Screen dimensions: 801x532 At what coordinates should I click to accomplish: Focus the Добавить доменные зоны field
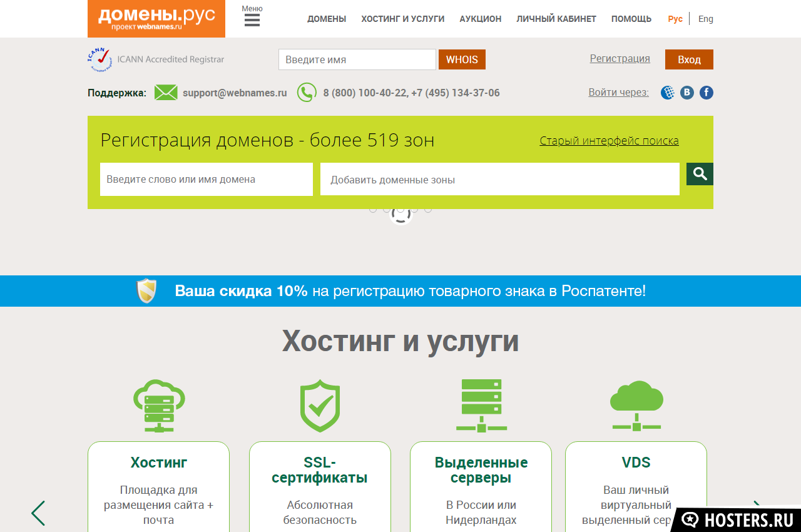tap(500, 179)
